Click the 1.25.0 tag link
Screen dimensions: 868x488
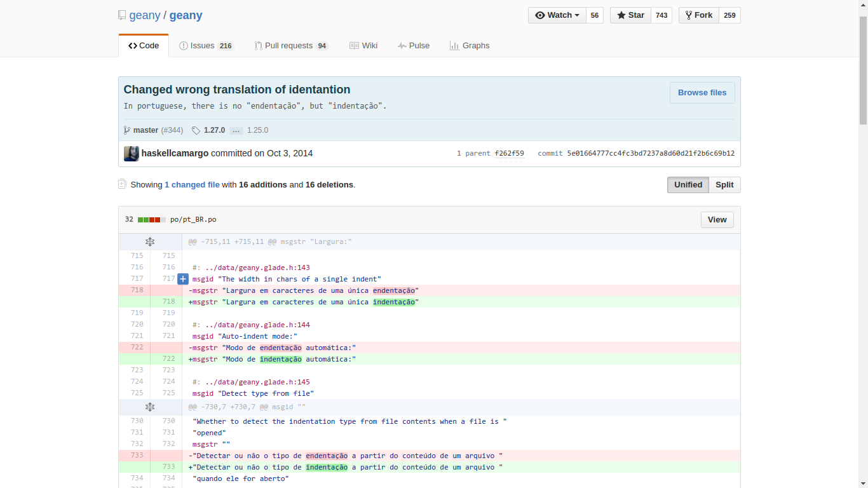coord(257,130)
